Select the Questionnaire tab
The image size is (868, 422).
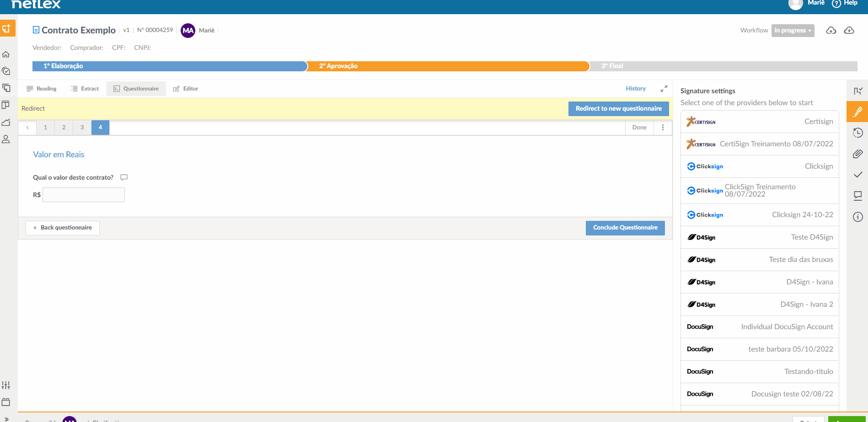(136, 89)
